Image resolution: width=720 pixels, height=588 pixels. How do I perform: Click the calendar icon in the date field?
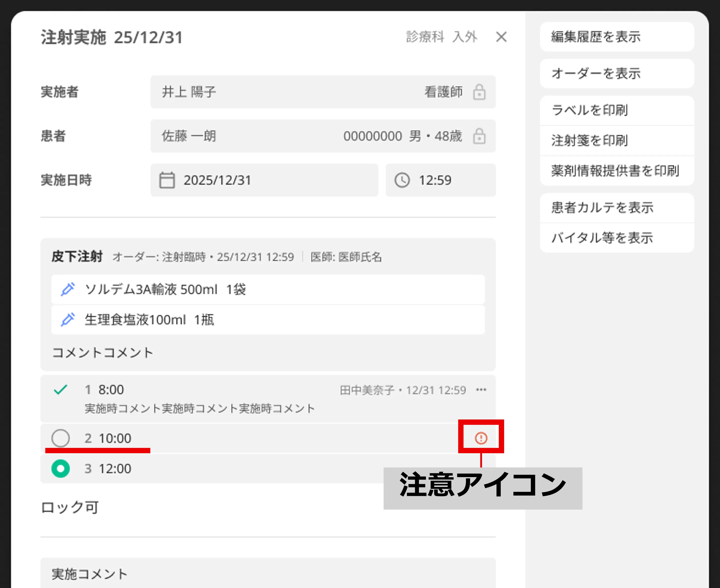(x=167, y=180)
